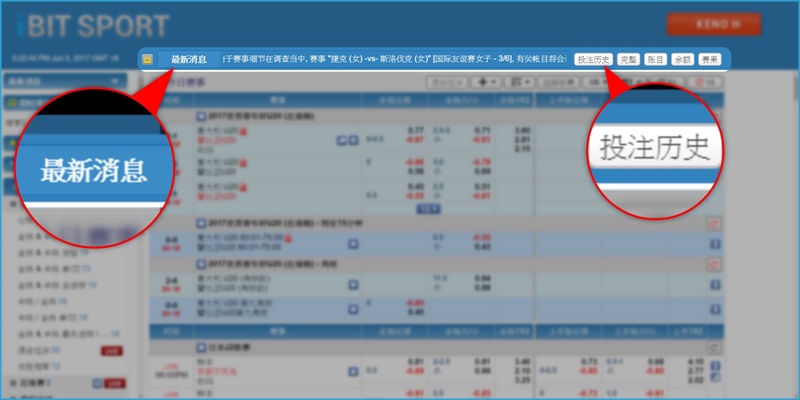
Task: Open the 赛果 results button
Action: point(710,60)
